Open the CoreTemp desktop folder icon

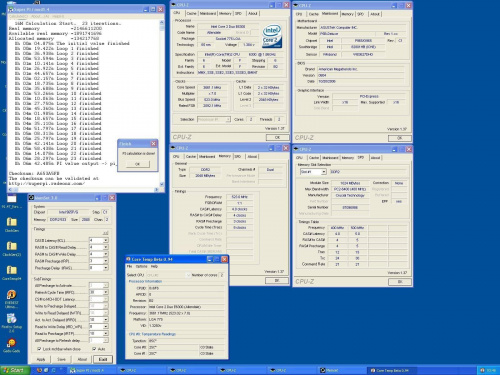(12, 270)
